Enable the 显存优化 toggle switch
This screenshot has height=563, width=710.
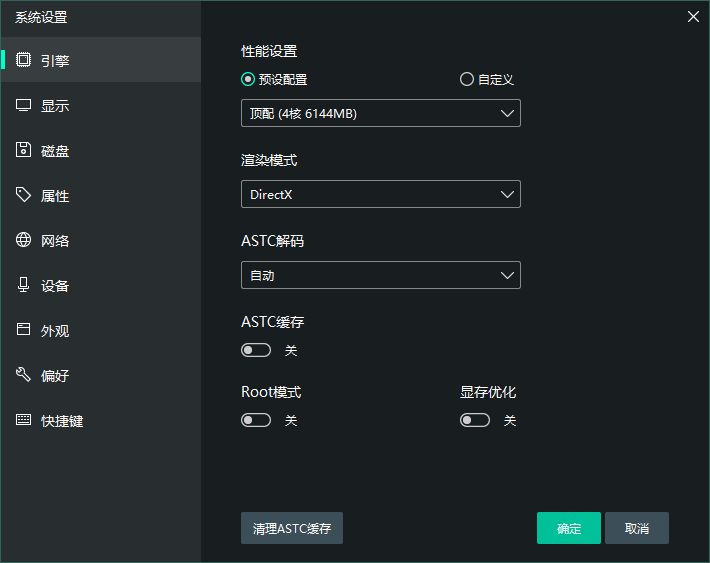475,421
